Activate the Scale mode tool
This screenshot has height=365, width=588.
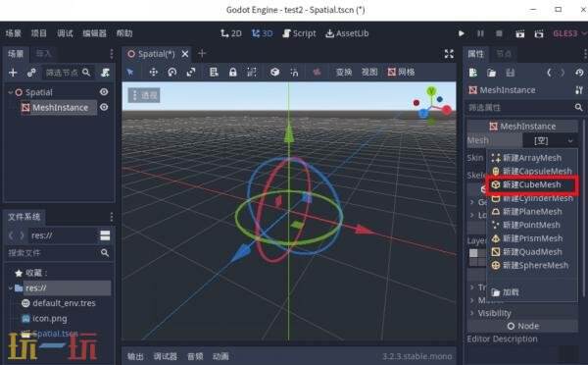click(x=191, y=72)
